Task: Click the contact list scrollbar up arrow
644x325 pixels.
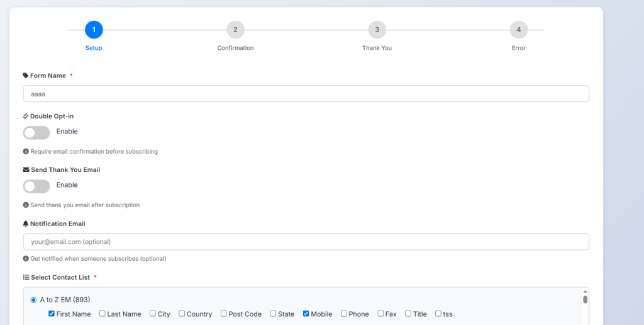Action: click(585, 292)
